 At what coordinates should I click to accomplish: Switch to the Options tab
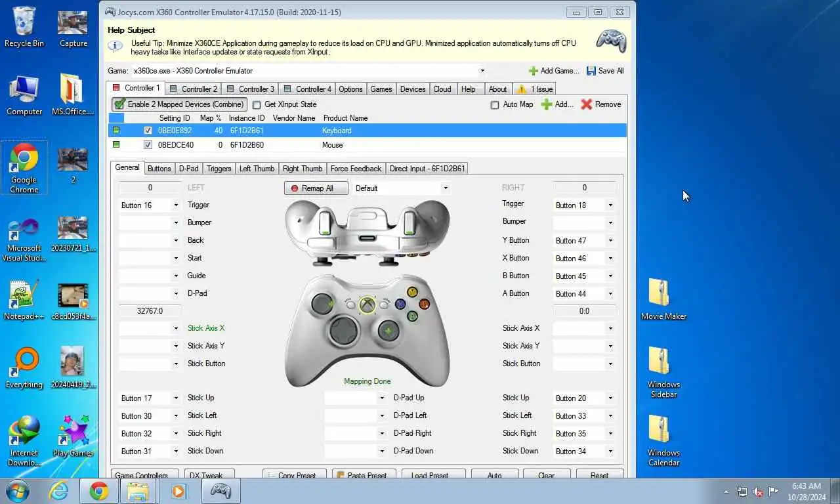click(350, 89)
